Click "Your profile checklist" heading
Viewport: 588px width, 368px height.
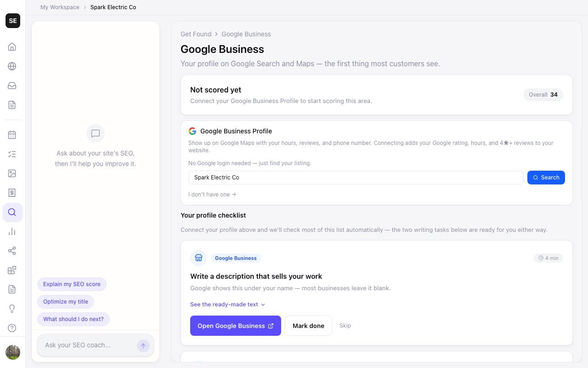(213, 215)
